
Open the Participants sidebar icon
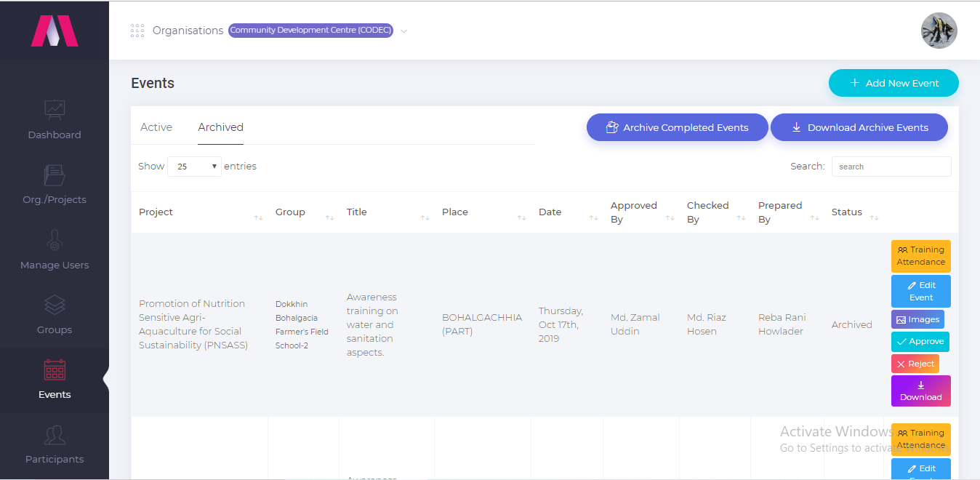click(55, 435)
